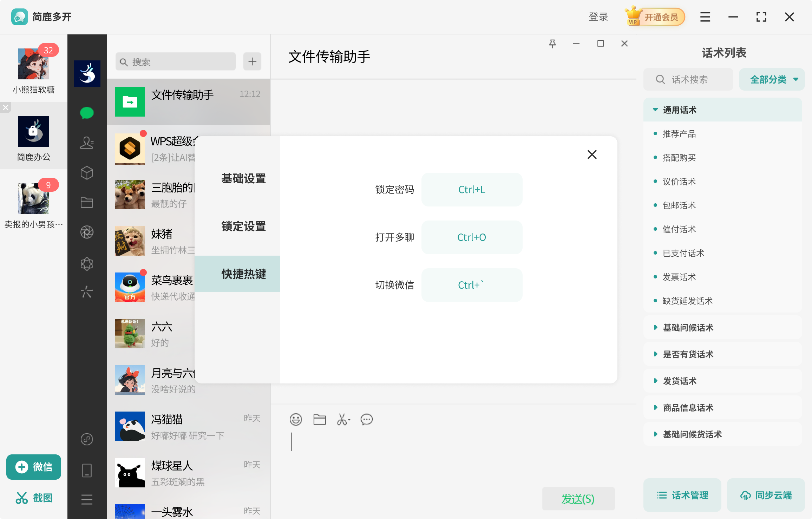Click the 同步云端 button
Image resolution: width=812 pixels, height=519 pixels.
click(766, 495)
